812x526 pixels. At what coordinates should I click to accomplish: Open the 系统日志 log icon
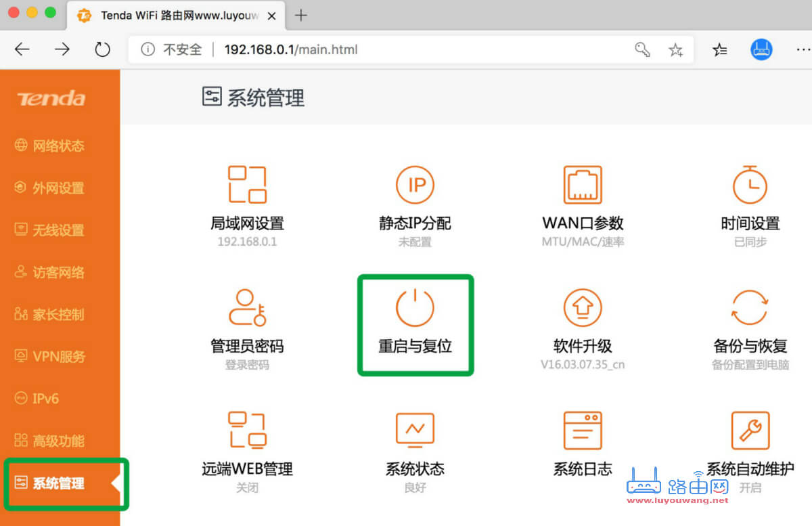(583, 430)
